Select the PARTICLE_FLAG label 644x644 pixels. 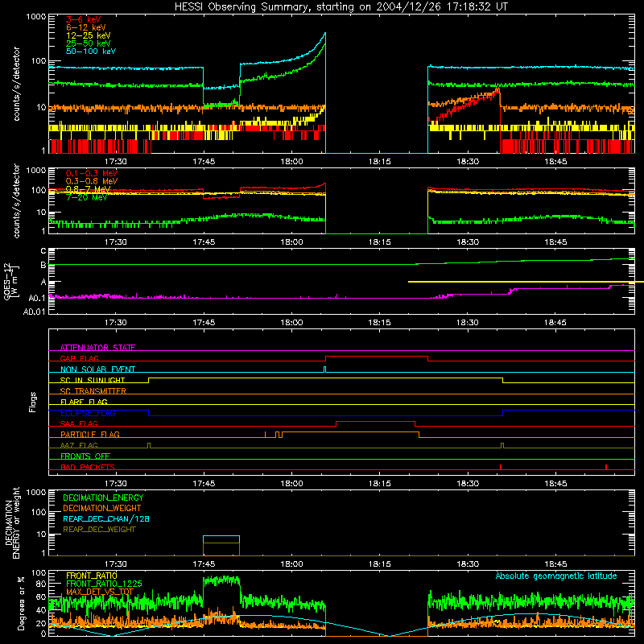coord(90,434)
